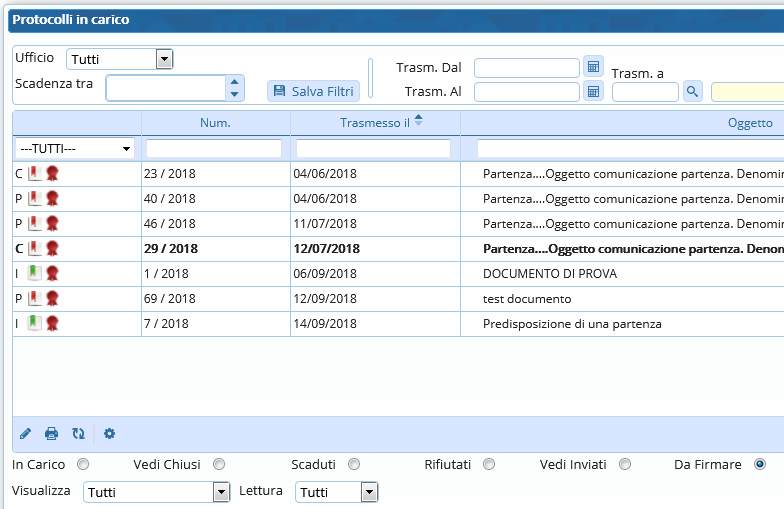Expand the Ufficio dropdown

click(x=164, y=59)
